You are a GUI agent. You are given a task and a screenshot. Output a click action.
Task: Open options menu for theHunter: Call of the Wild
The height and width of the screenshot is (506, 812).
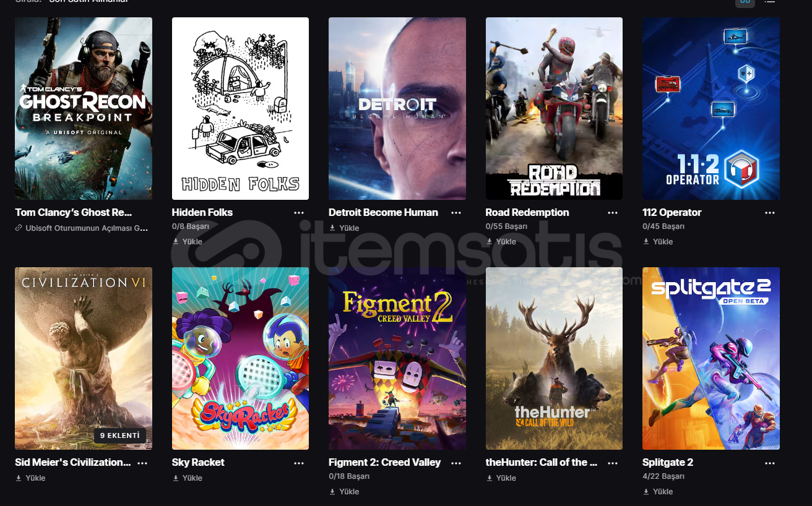pos(613,463)
